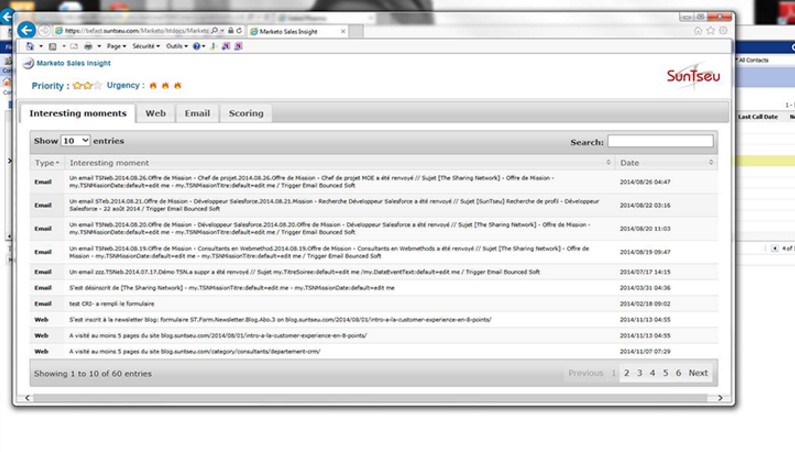
Task: Click the horizontal scrollbar left arrow
Action: pos(27,398)
